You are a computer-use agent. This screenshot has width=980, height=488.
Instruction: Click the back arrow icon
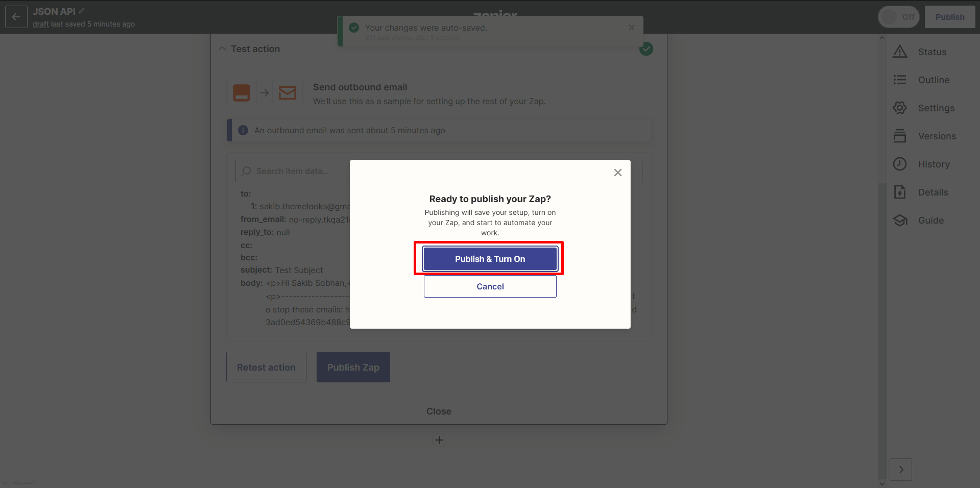pyautogui.click(x=16, y=17)
